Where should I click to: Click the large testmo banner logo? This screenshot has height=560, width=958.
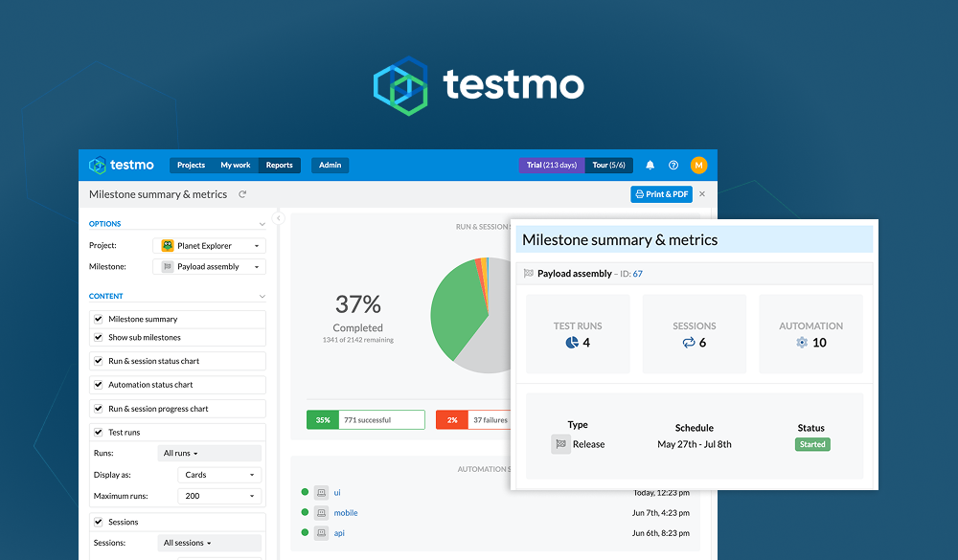click(x=478, y=85)
